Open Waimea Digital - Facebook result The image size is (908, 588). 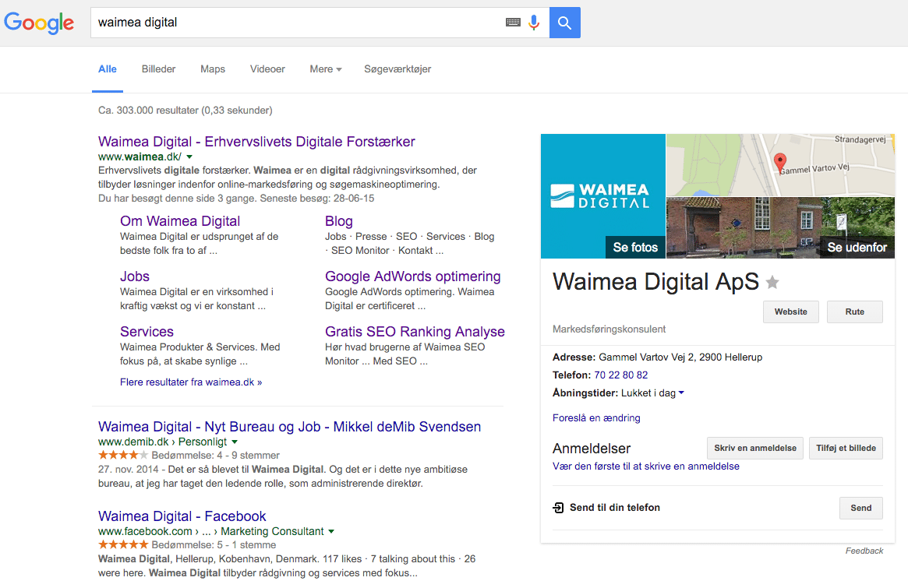(x=182, y=516)
